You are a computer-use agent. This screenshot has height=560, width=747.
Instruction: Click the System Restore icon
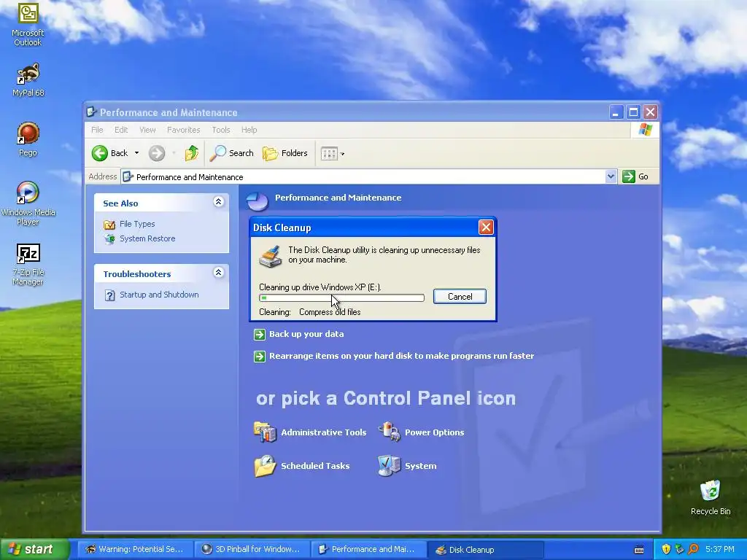(109, 239)
